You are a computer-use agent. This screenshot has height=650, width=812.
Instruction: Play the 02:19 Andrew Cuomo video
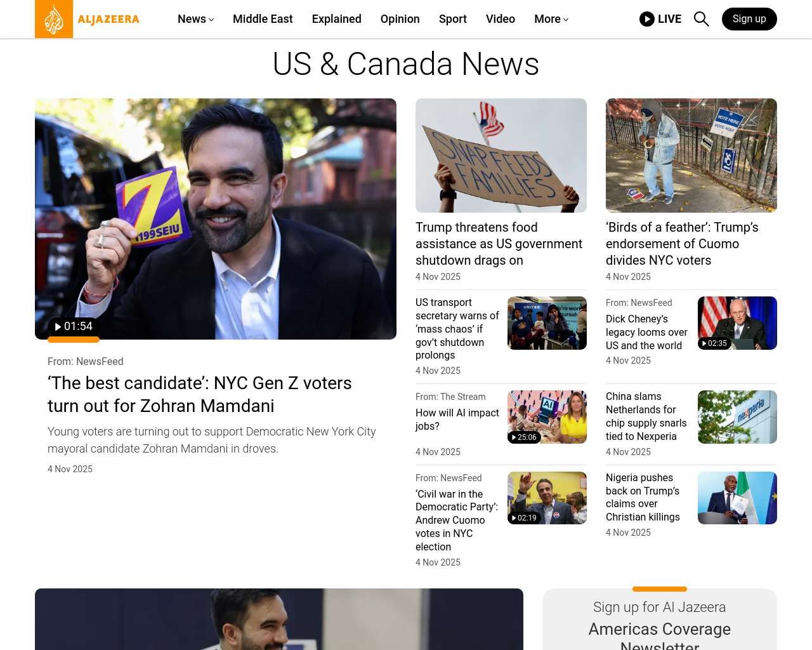(525, 518)
